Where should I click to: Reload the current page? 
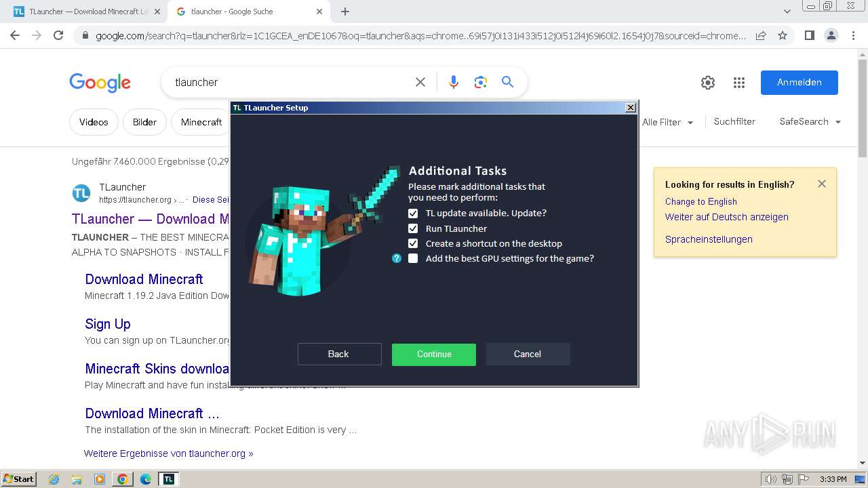(58, 35)
